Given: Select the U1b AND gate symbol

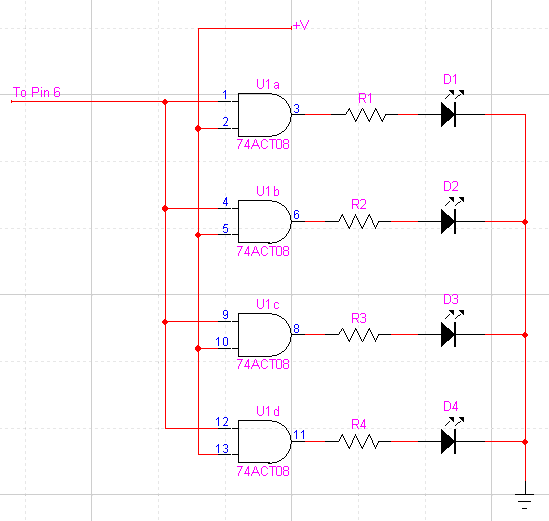Looking at the screenshot, I should (x=264, y=222).
